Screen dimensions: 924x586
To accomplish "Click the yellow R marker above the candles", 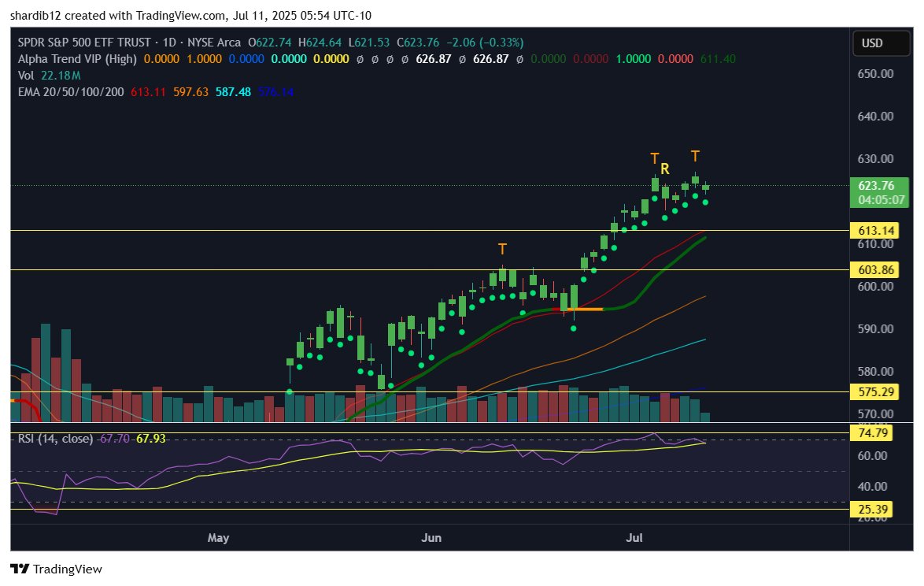I will (x=665, y=169).
